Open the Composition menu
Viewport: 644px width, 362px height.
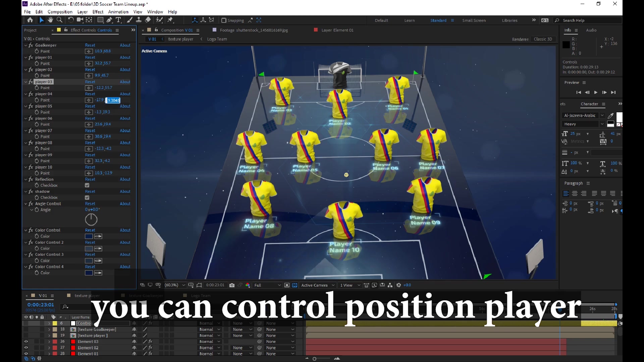tap(60, 11)
